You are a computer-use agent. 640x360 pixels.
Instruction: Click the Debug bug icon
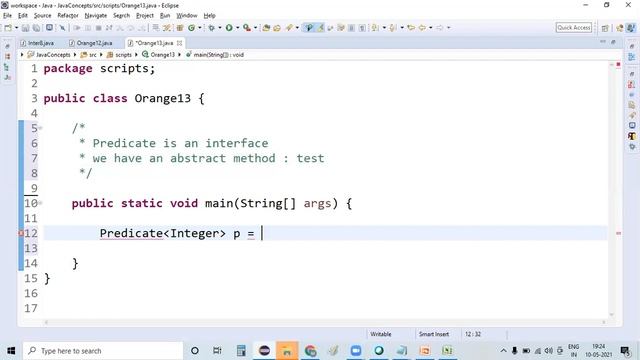click(211, 28)
